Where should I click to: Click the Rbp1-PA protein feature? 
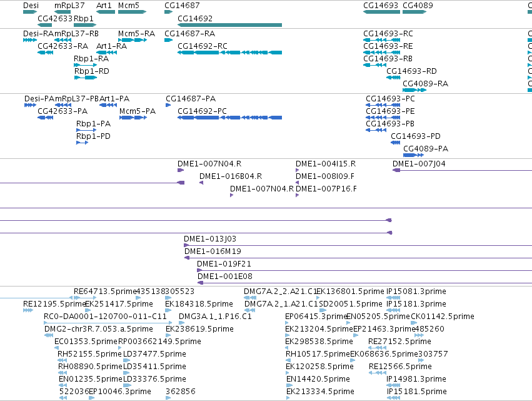pos(86,130)
